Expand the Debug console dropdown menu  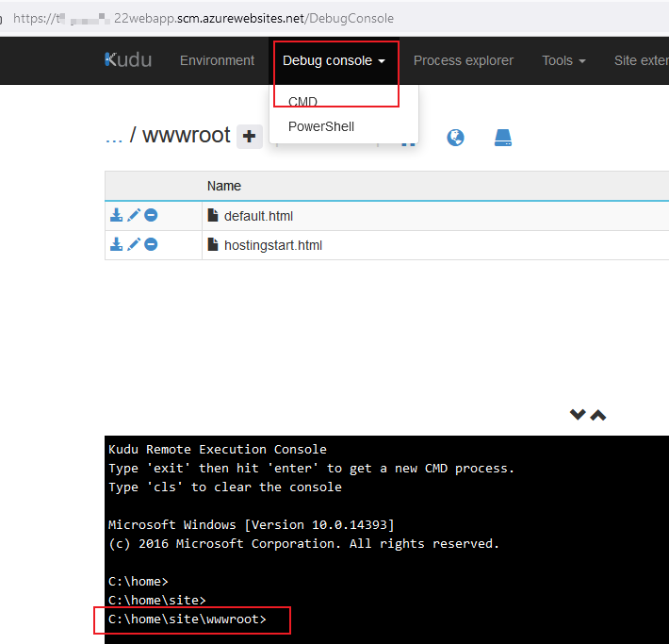click(x=334, y=60)
